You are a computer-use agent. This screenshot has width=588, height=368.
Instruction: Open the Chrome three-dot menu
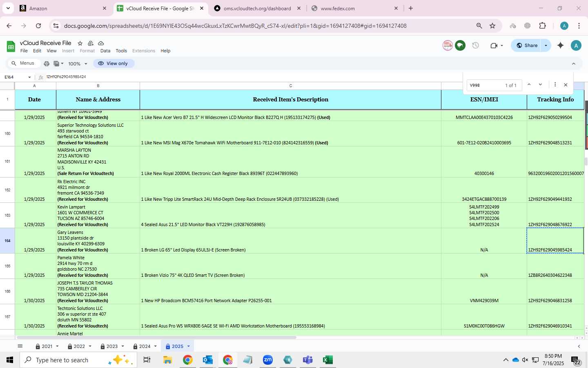click(x=579, y=26)
